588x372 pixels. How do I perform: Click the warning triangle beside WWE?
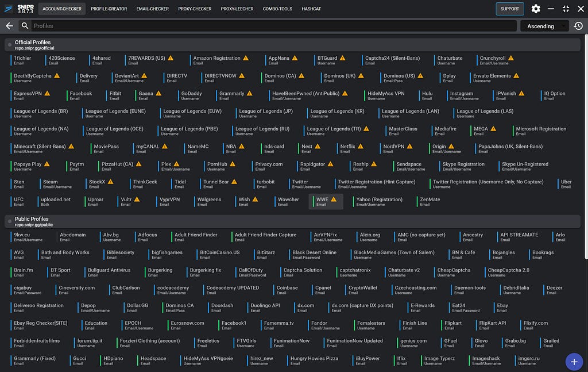pyautogui.click(x=334, y=200)
